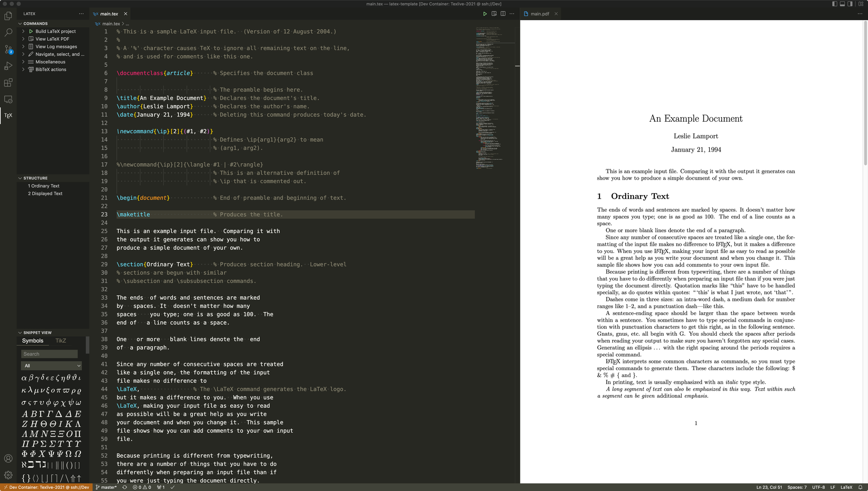Screen dimensions: 868x491
Task: Open the Source Control view showing 2 changes
Action: 8,50
